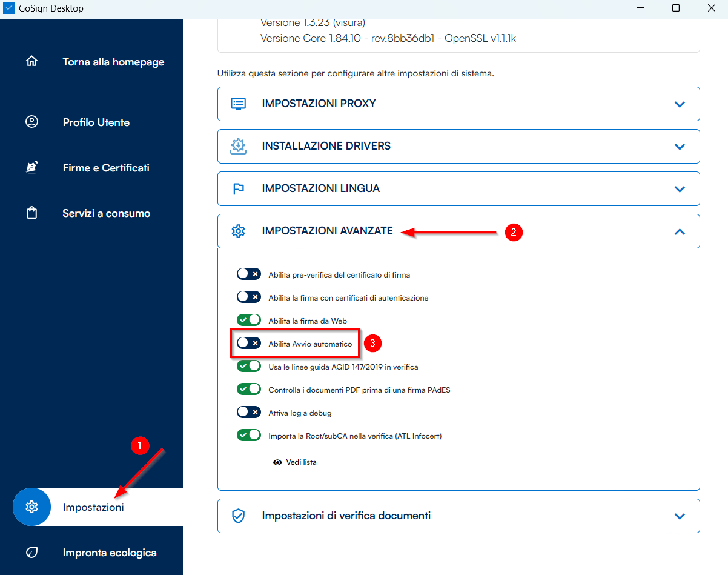Screen dimensions: 728x575
Task: Click the Impostazioni Lingua section header
Action: click(x=320, y=188)
